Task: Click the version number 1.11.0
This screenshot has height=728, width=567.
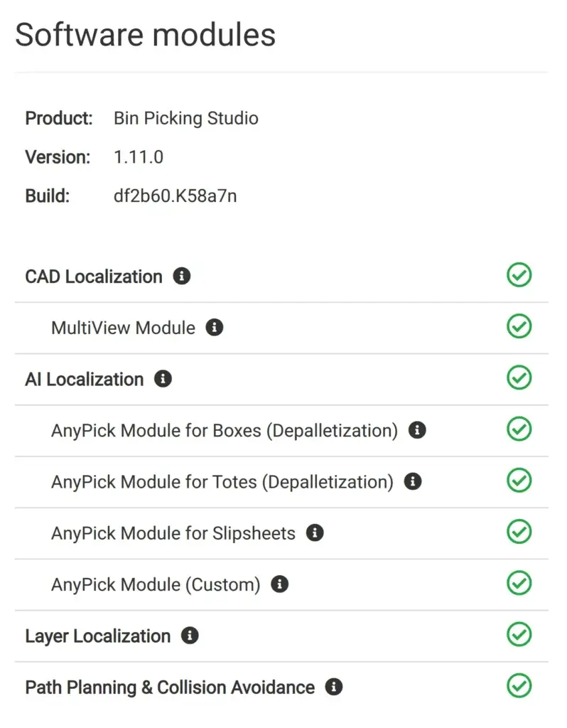Action: coord(139,157)
